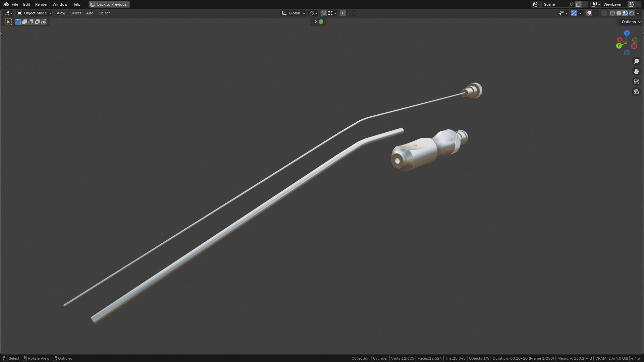The image size is (644, 362).
Task: Open the Window menu
Action: point(60,4)
